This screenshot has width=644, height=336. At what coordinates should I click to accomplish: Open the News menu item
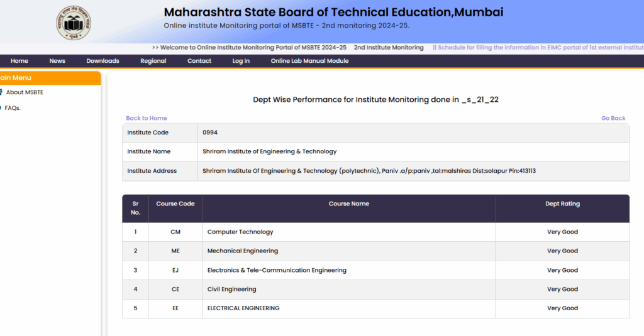(57, 61)
